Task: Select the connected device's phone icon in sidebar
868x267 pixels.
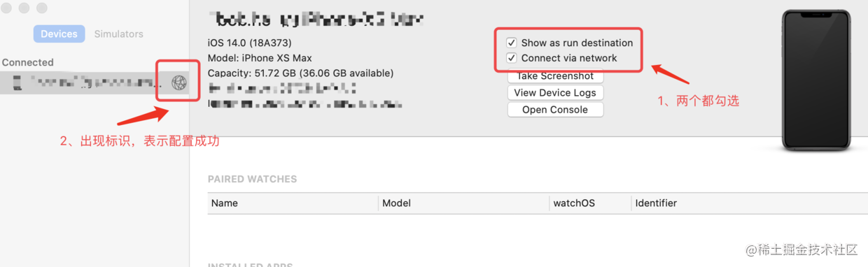Action: click(x=17, y=83)
